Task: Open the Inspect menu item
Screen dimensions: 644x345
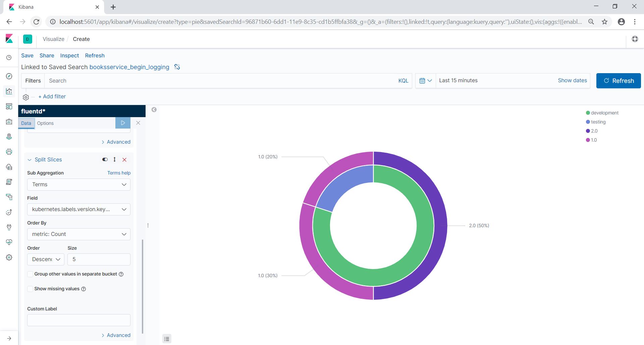Action: coord(69,56)
